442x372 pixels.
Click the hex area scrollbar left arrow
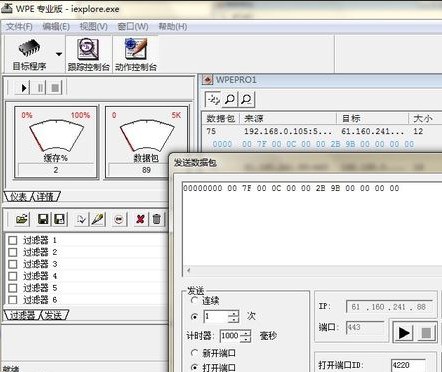click(x=188, y=270)
